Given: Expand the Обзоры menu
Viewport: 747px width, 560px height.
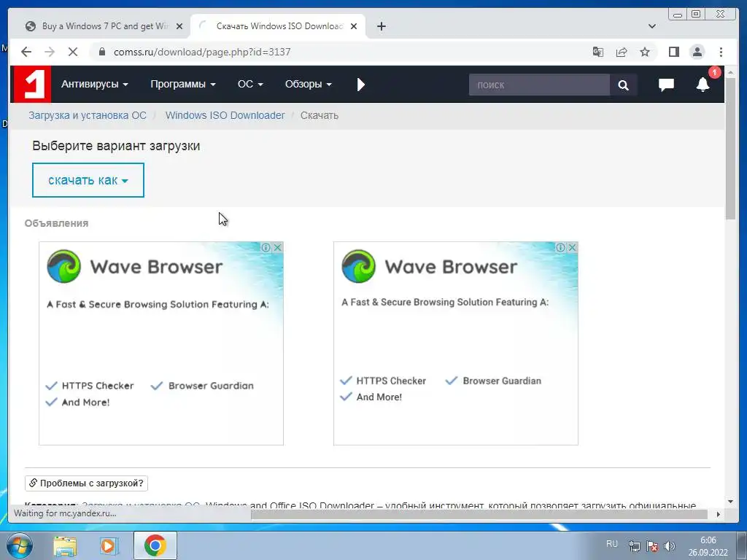Looking at the screenshot, I should 309,85.
